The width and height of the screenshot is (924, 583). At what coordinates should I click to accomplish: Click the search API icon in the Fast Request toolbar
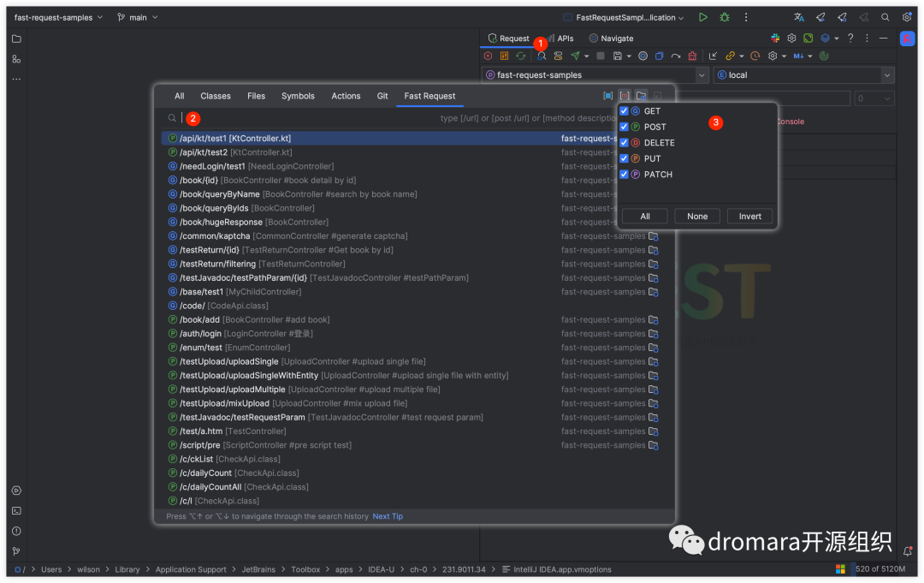coord(541,56)
